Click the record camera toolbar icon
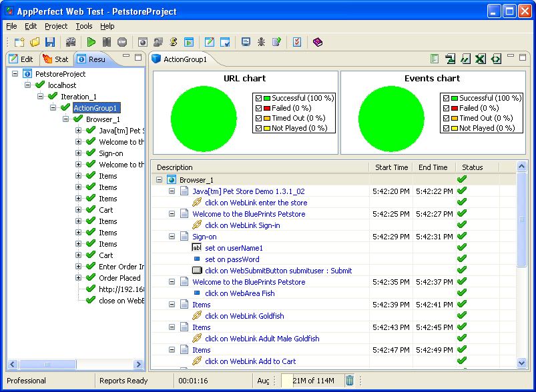Image resolution: width=536 pixels, height=392 pixels. point(71,42)
